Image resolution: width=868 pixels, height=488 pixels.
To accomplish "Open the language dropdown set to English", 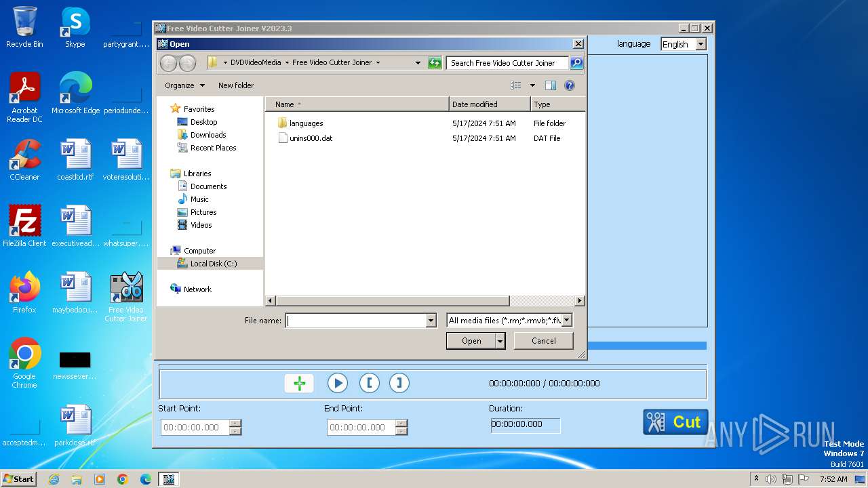I will (x=684, y=44).
